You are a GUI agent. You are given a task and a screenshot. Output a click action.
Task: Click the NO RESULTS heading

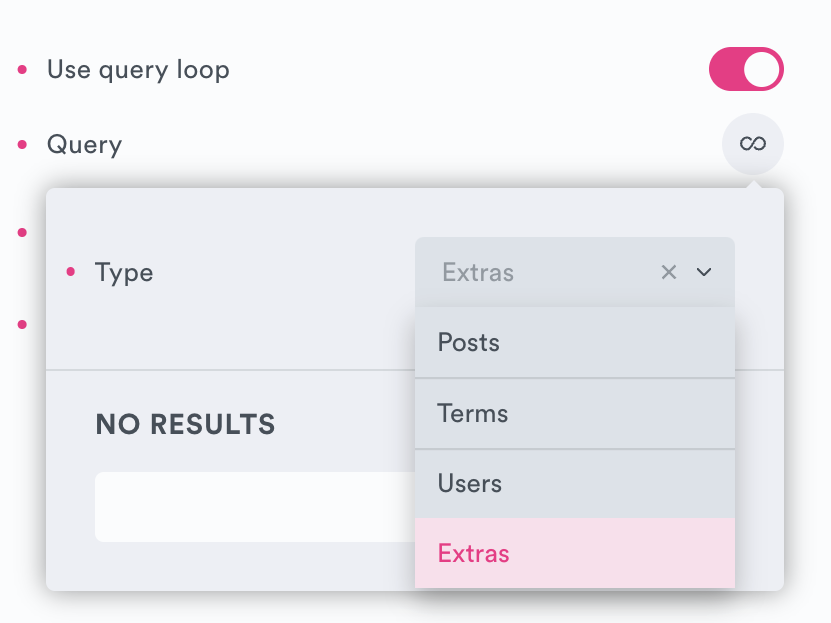[x=185, y=424]
